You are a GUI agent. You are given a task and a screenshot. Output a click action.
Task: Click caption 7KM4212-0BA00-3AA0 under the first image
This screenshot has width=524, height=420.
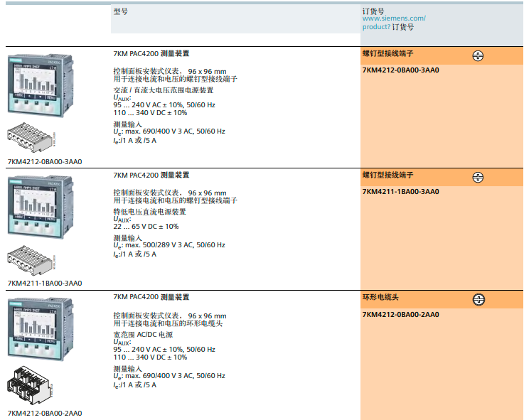click(45, 161)
